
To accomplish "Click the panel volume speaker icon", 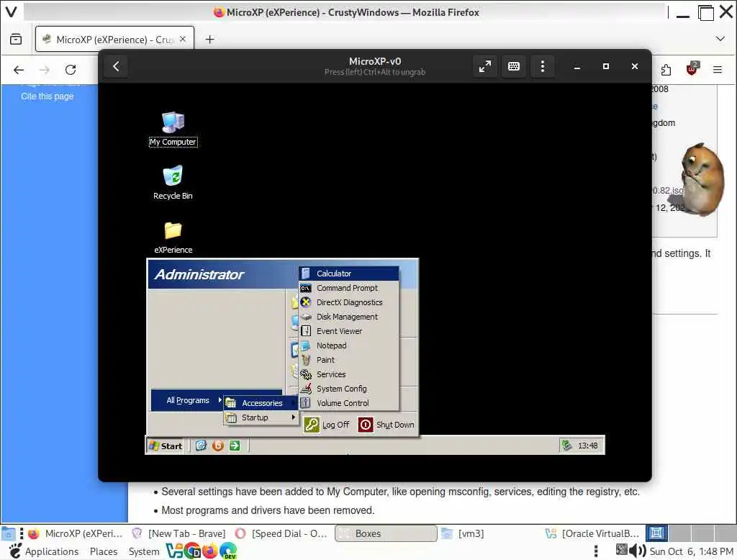I will (x=638, y=551).
